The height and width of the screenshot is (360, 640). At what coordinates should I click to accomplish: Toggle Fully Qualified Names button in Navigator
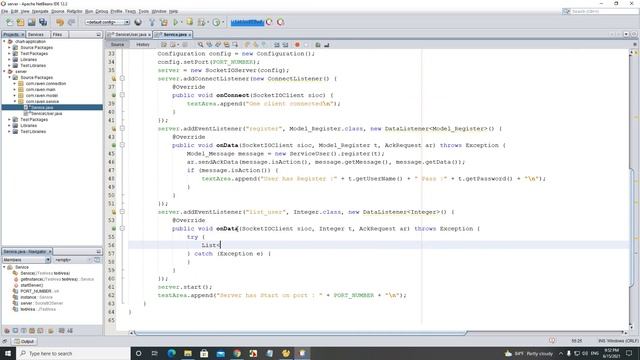point(51,331)
